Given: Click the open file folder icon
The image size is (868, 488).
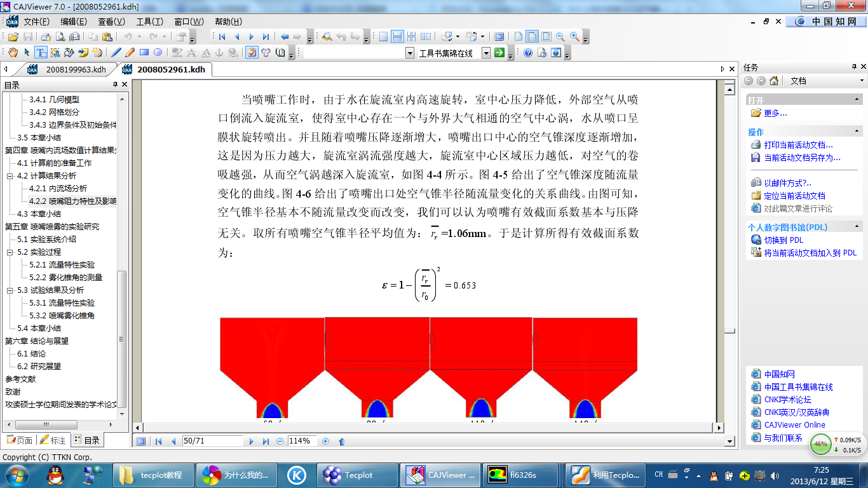Looking at the screenshot, I should [x=13, y=37].
